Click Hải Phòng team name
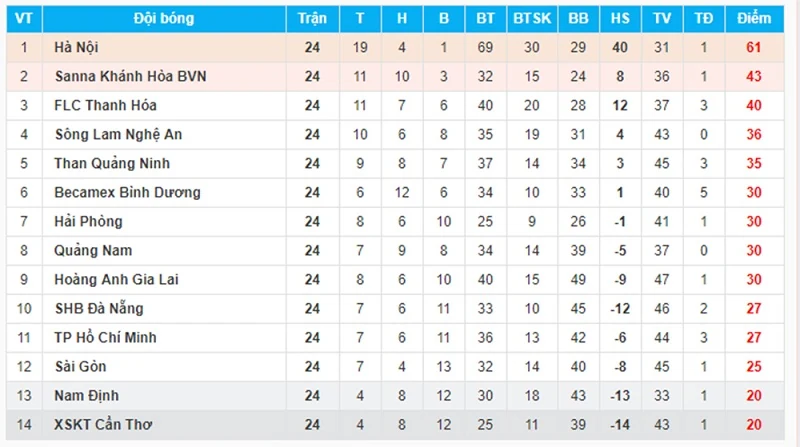 point(88,222)
